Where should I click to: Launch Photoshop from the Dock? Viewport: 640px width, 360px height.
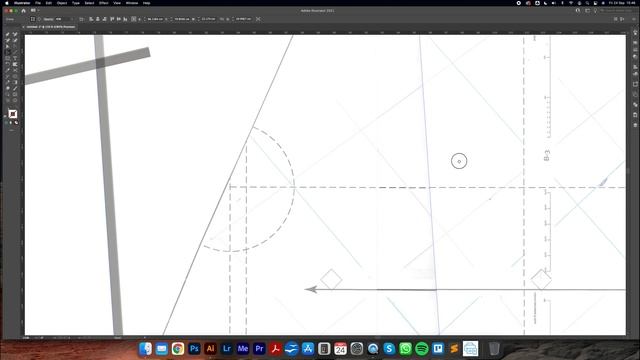click(x=194, y=349)
